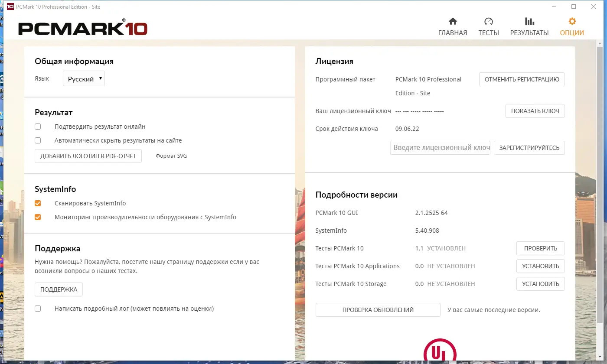Click the ПОДДЕРЖКА button

click(59, 289)
